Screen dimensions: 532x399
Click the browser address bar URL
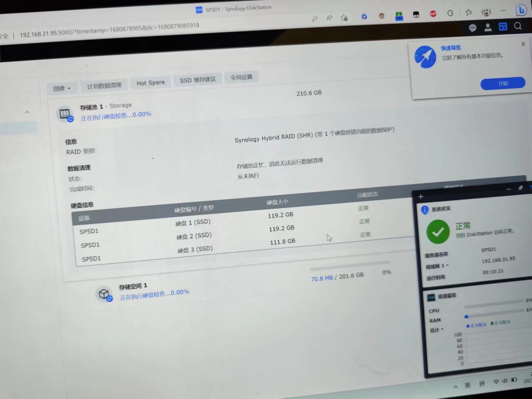109,30
